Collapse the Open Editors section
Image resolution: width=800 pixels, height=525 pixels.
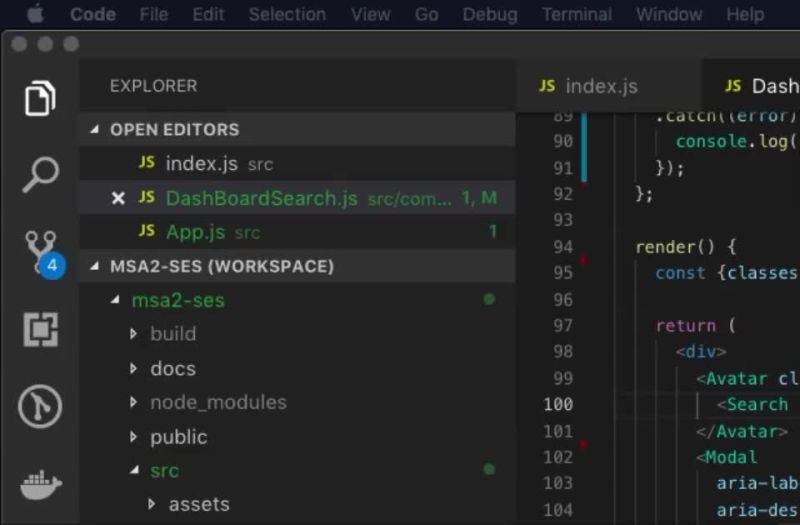tap(94, 130)
